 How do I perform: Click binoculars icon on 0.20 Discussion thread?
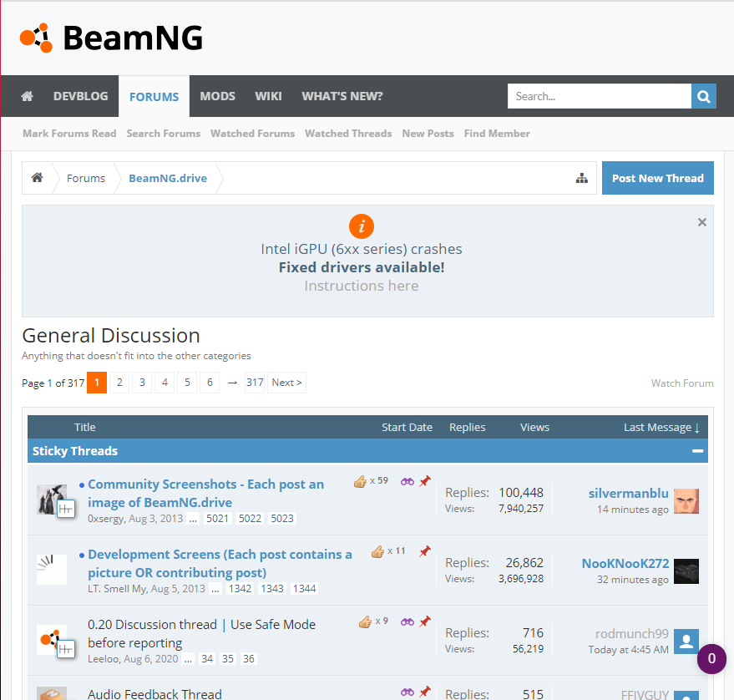[x=407, y=621]
